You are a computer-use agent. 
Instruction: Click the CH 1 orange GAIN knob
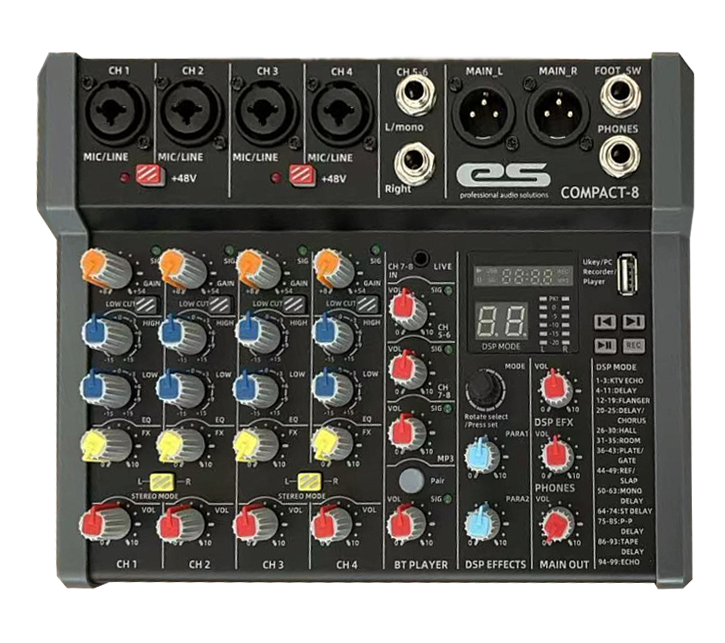105,269
